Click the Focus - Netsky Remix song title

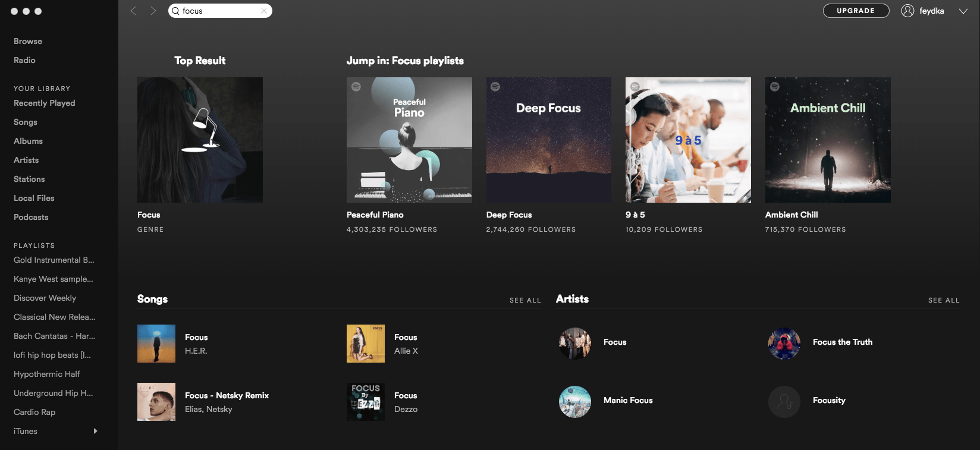[x=227, y=395]
